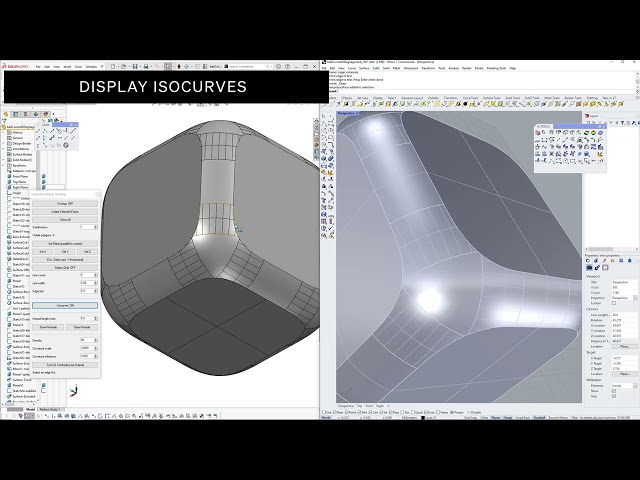Open the FeatureManager design tree tab

(6, 114)
